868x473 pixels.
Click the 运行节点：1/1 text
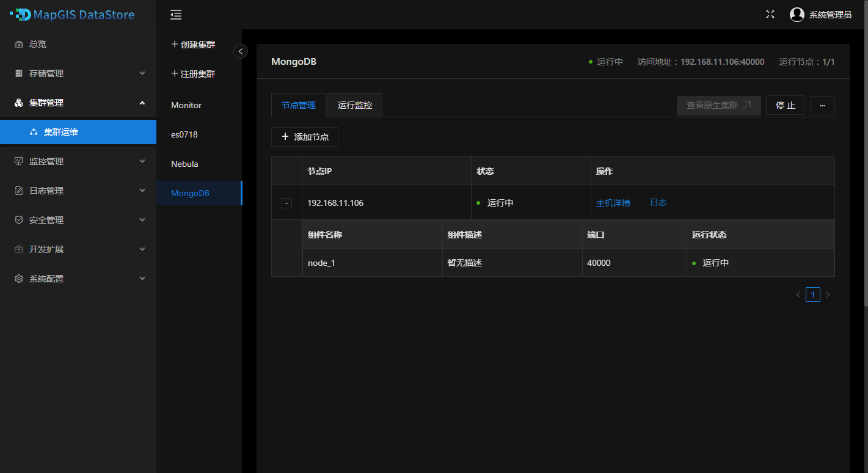[x=807, y=62]
